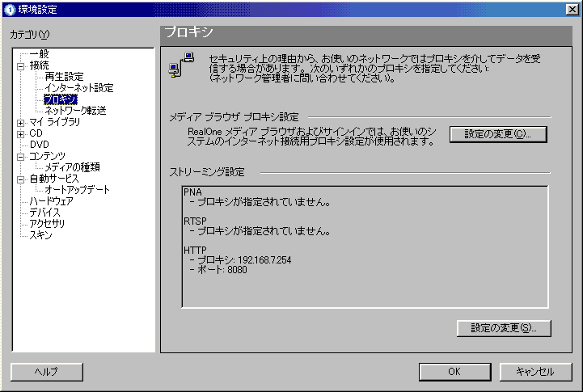Select DVD category
Image resolution: width=583 pixels, height=392 pixels.
coord(39,145)
